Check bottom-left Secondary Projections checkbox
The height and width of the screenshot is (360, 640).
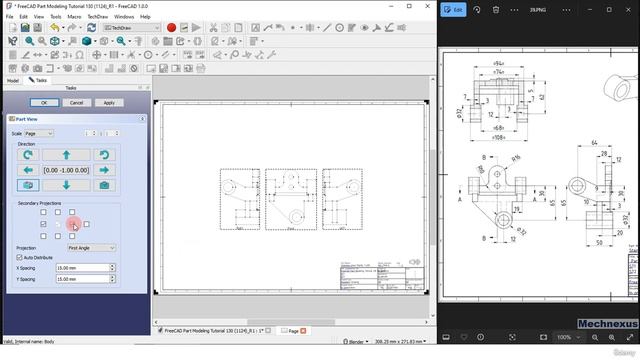pyautogui.click(x=43, y=236)
